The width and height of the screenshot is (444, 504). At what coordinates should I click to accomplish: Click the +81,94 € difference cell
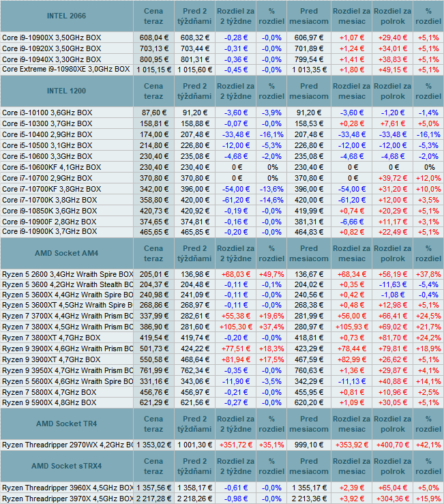point(236,360)
